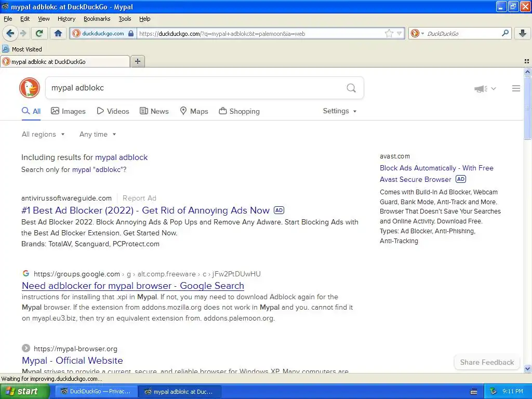Expand the All regions filter

click(x=43, y=135)
